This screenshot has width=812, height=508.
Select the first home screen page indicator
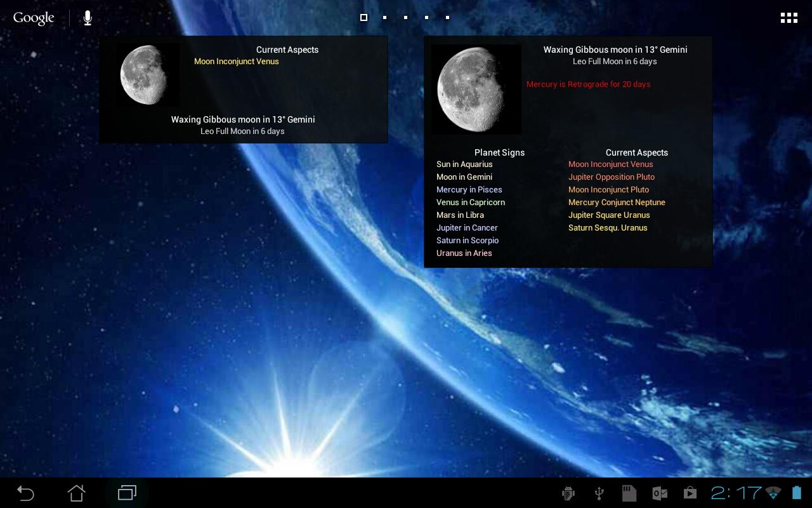pos(363,18)
